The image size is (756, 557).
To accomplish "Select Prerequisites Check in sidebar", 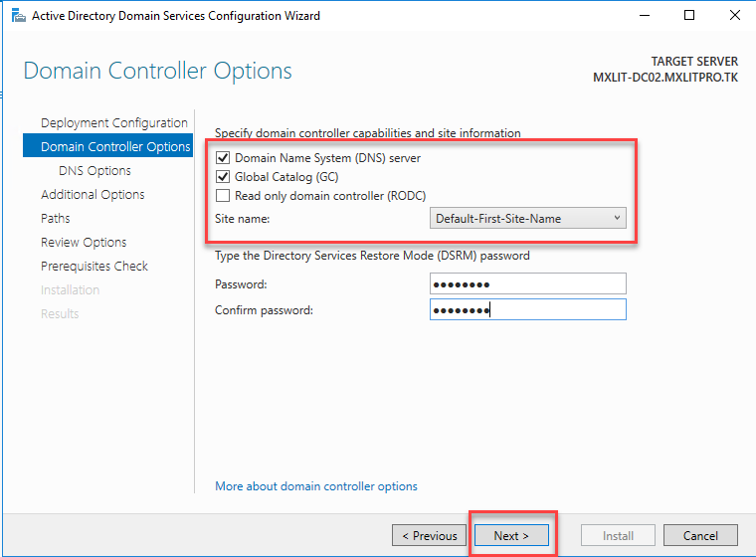I will click(94, 266).
